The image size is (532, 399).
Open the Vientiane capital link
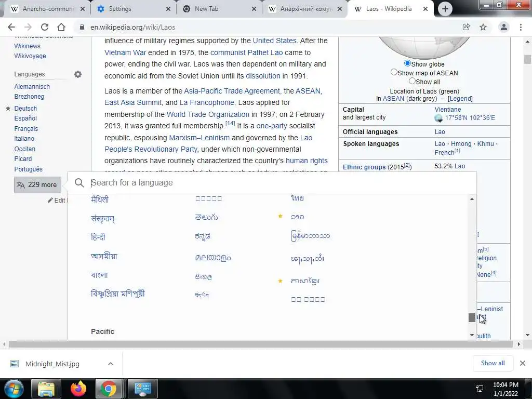pos(447,109)
